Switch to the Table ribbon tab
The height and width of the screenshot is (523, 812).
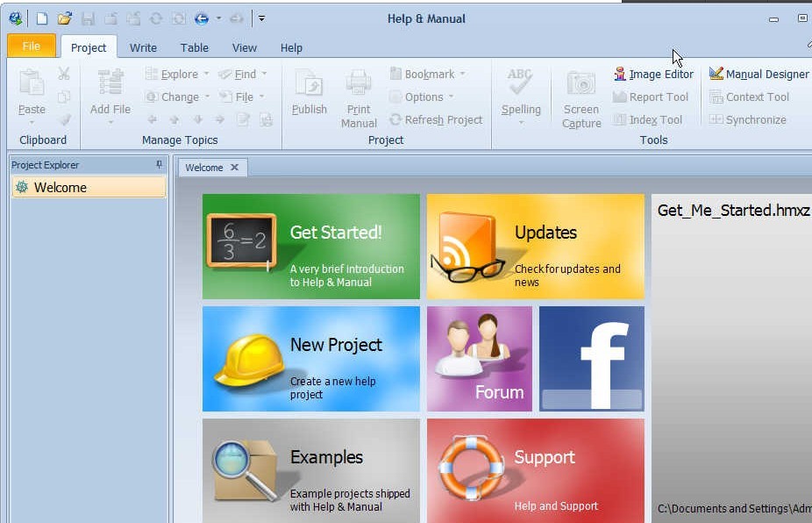(194, 47)
